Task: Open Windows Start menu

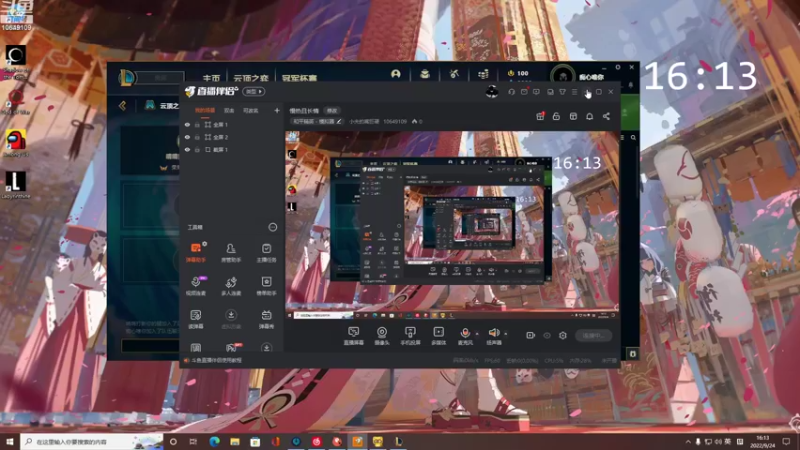Action: [9, 441]
